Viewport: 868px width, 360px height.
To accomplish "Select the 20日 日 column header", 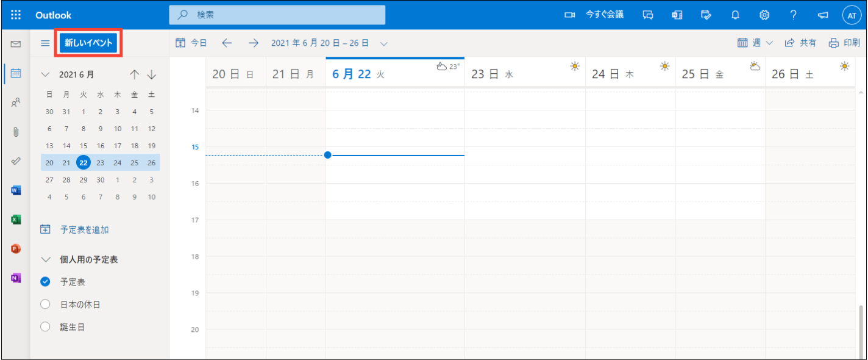I will (x=236, y=74).
